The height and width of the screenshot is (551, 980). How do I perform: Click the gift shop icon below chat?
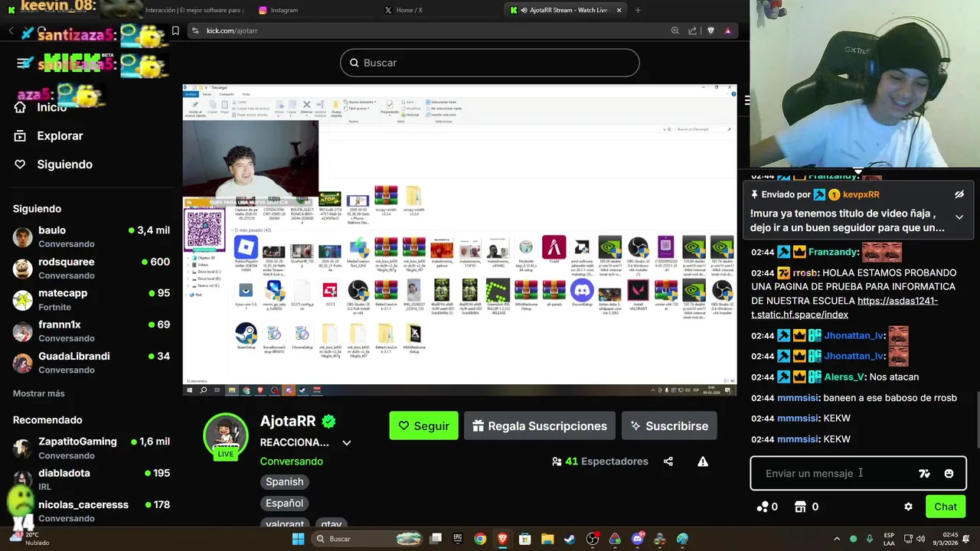[x=801, y=507]
